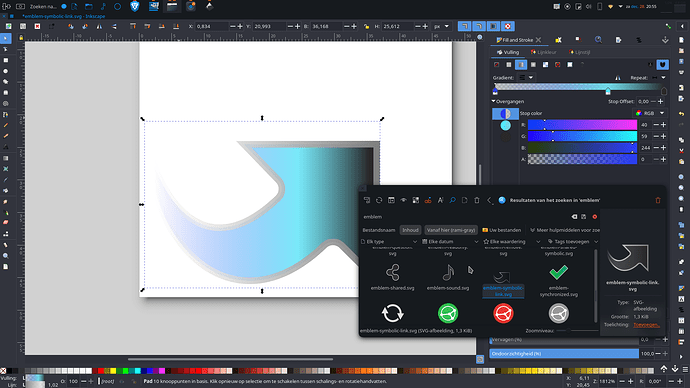Click the Toevoegen link
The width and height of the screenshot is (690, 388).
[646, 325]
